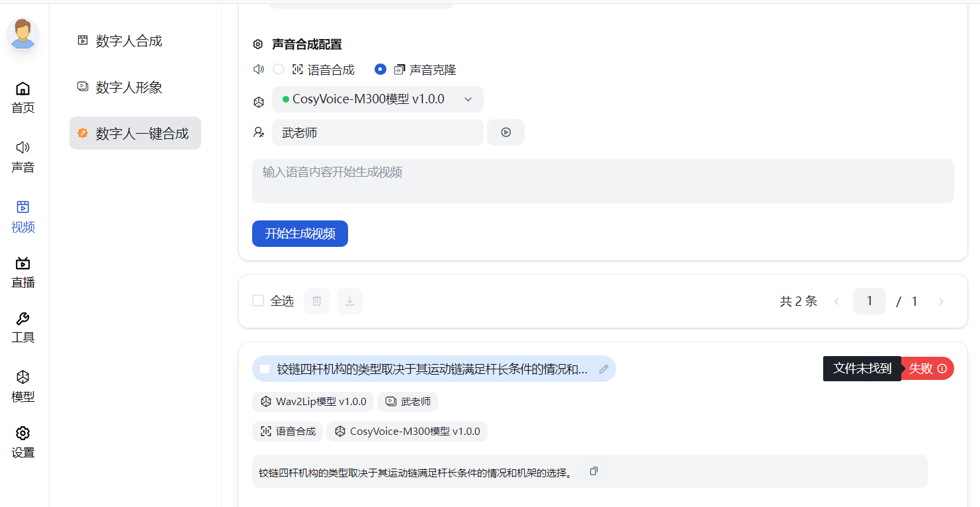The width and height of the screenshot is (980, 507).
Task: Click the 开始生成视频 button
Action: click(300, 234)
